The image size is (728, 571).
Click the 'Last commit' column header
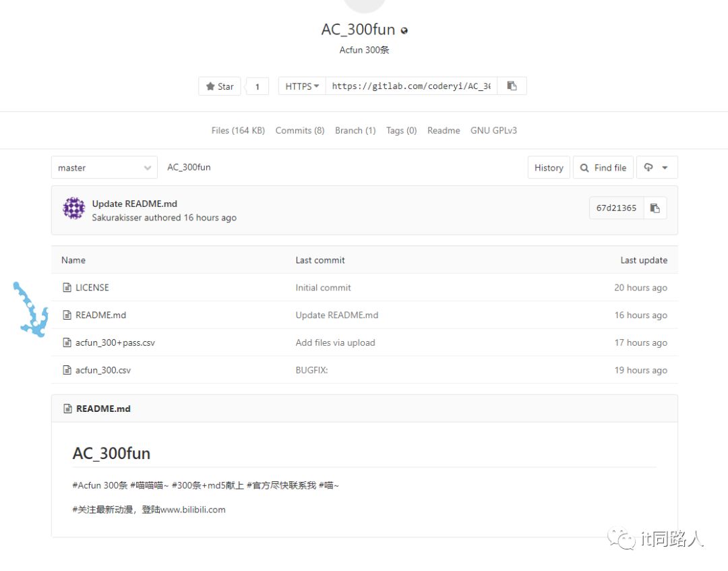click(x=320, y=260)
